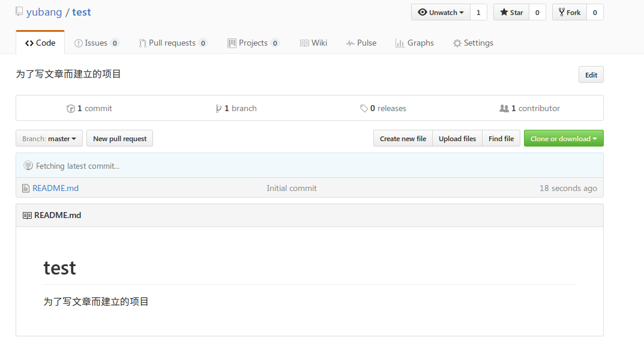Open the Initial commit message link
Viewport: 644px width, 346px height.
pyautogui.click(x=292, y=188)
